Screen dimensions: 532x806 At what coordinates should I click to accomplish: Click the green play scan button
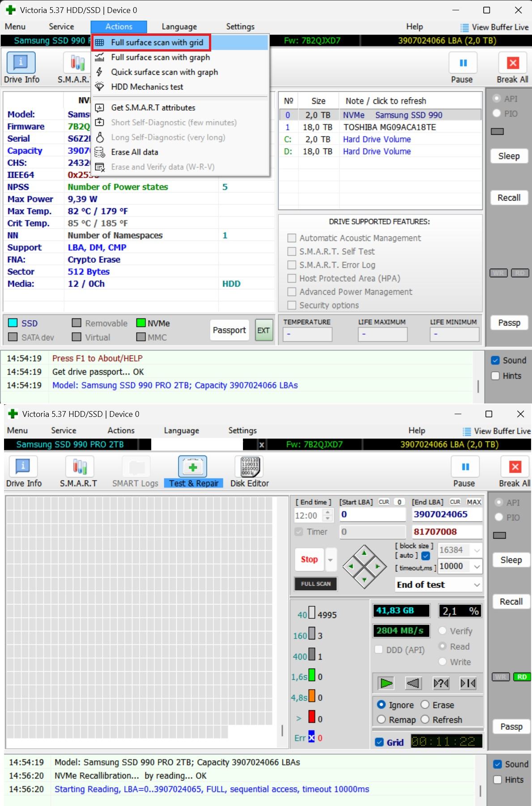[386, 683]
